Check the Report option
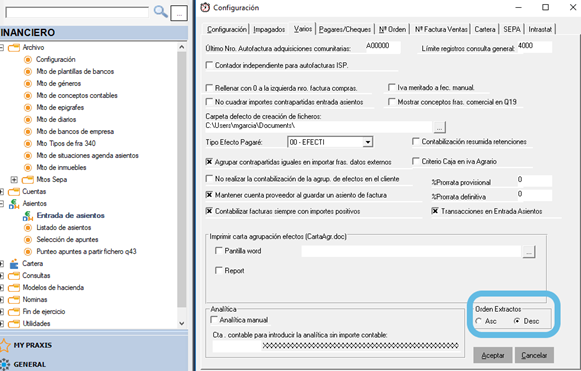The image size is (581, 371). tap(219, 270)
